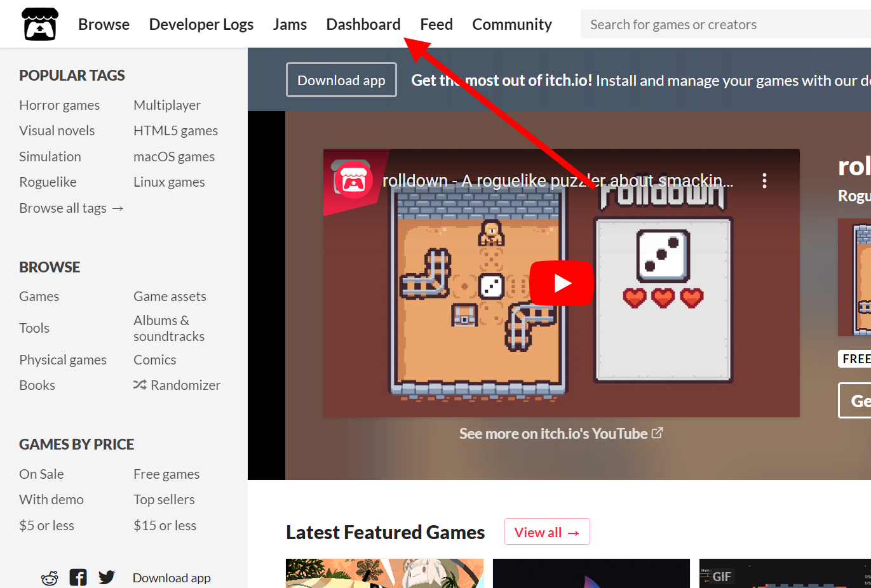This screenshot has width=871, height=588.
Task: Browse HTML5 games tag
Action: coord(175,131)
